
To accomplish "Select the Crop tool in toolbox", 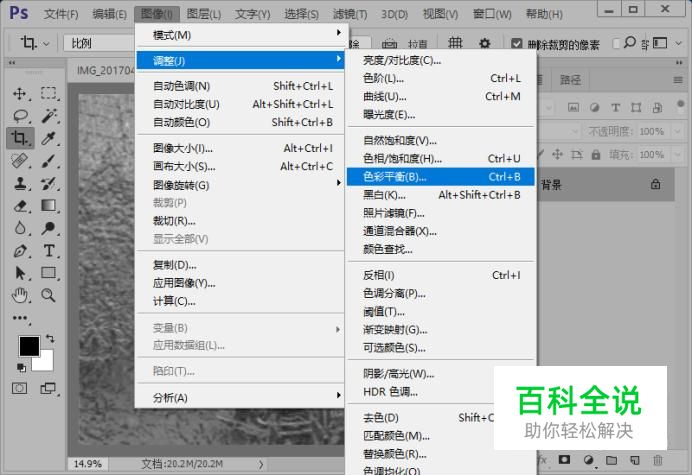I will [20, 138].
